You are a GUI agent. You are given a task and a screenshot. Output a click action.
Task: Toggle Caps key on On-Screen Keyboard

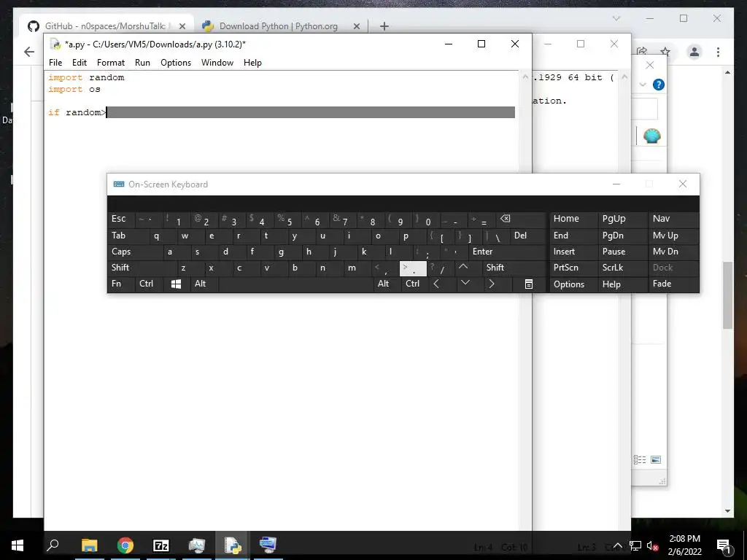coord(135,252)
